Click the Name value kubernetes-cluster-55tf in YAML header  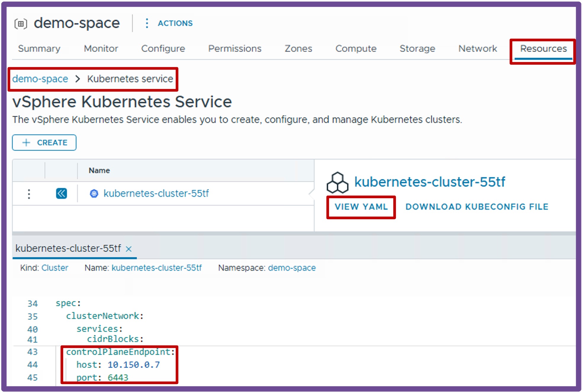(157, 268)
